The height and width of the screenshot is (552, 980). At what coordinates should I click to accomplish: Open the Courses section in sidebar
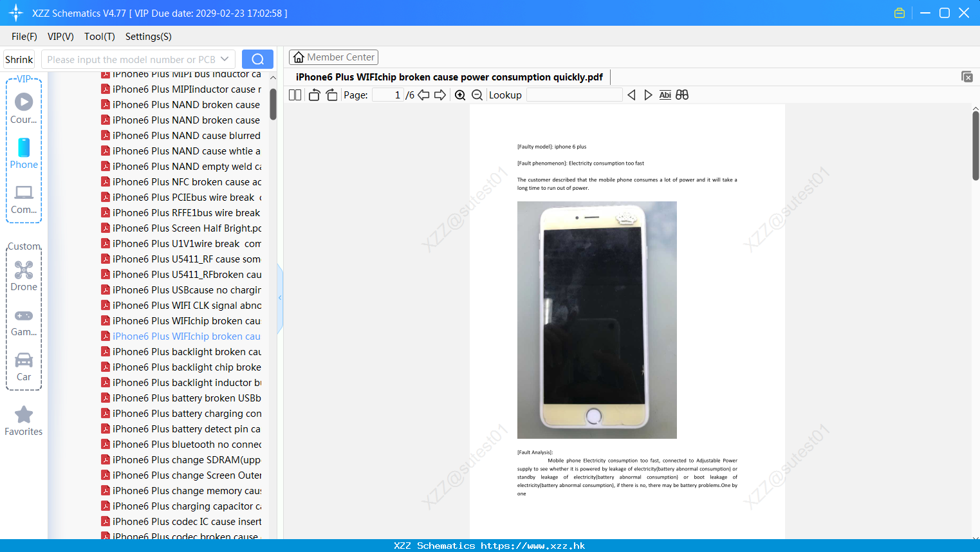point(24,108)
